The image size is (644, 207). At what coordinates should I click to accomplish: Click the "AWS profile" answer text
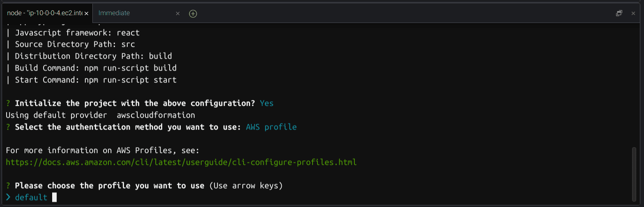point(271,127)
